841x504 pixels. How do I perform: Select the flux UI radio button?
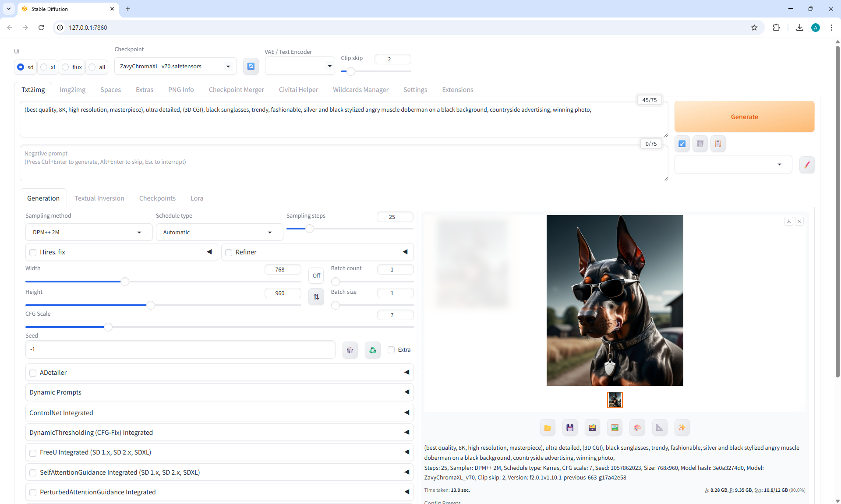(x=66, y=67)
